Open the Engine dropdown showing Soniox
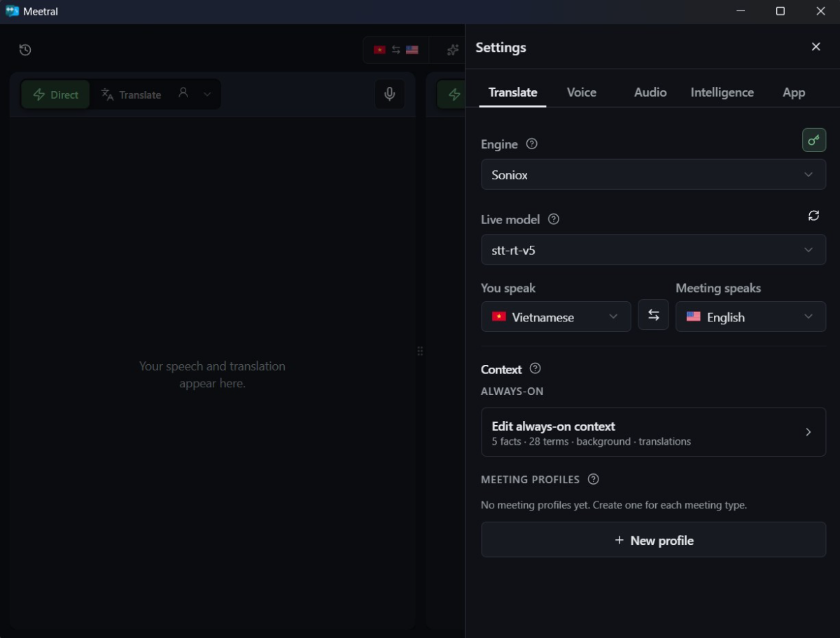840x638 pixels. pyautogui.click(x=653, y=174)
